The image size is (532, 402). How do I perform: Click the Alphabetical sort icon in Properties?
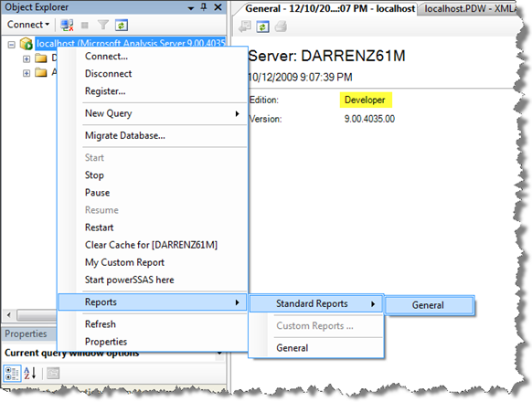pyautogui.click(x=30, y=373)
